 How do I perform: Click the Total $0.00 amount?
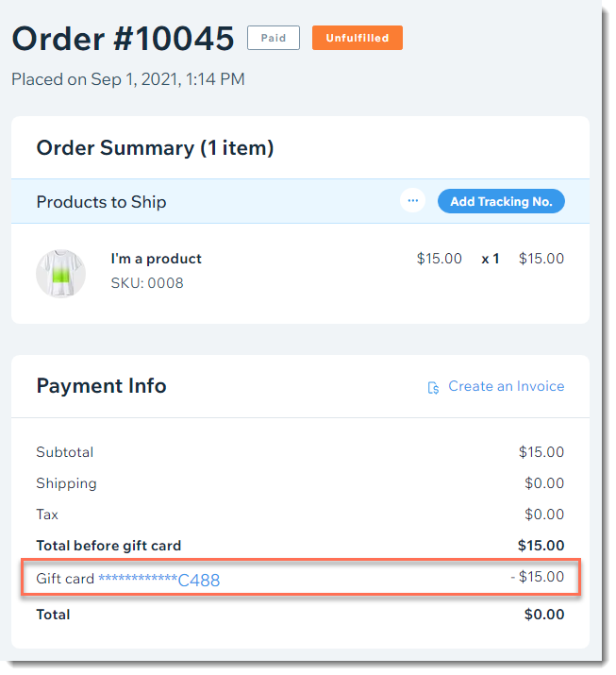tap(544, 615)
